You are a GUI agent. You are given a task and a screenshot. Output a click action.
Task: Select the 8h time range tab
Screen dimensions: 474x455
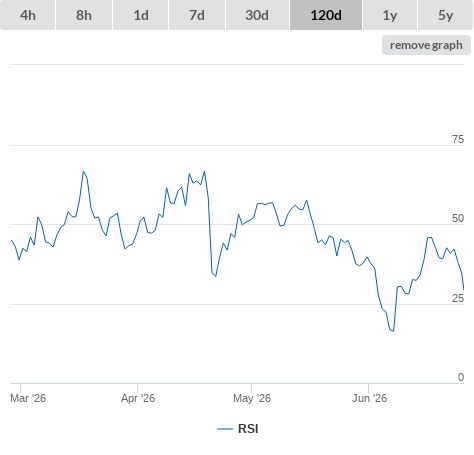point(84,15)
